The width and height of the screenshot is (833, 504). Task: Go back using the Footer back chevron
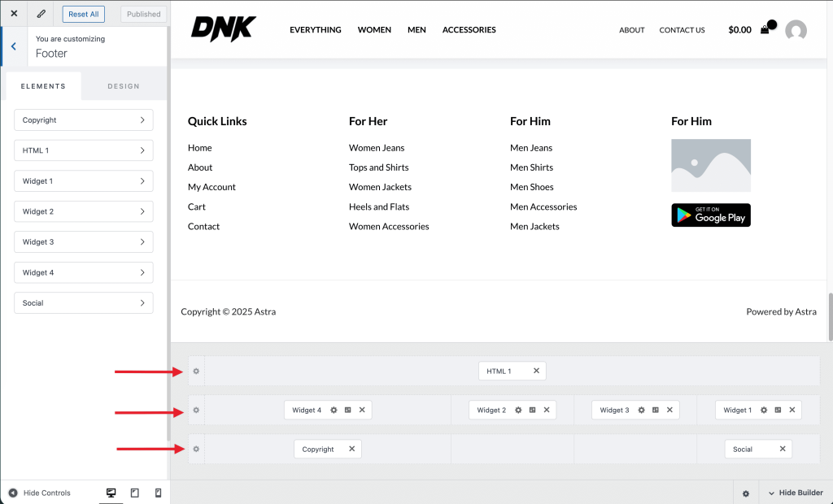click(14, 46)
